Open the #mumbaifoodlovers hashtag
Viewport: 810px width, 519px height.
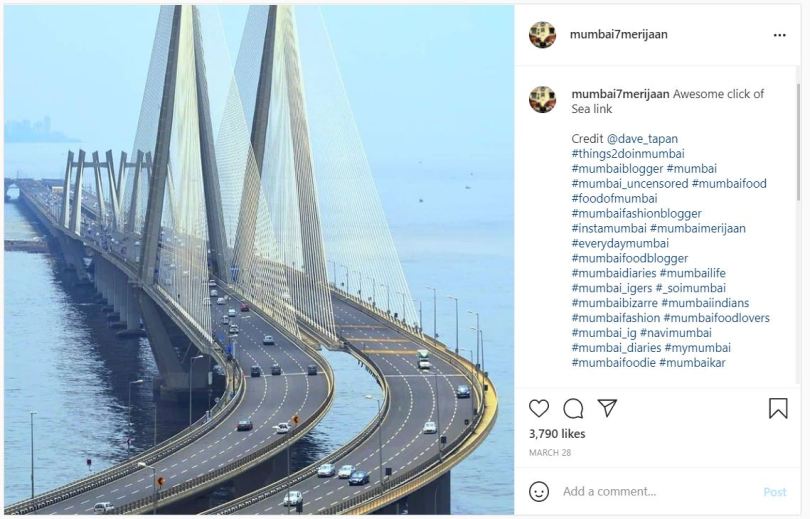coord(716,318)
